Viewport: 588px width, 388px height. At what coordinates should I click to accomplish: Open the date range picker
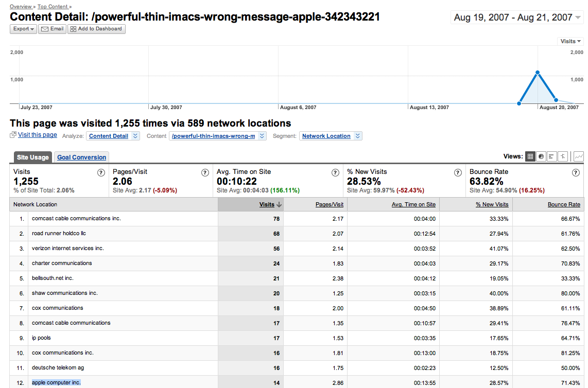pyautogui.click(x=517, y=17)
